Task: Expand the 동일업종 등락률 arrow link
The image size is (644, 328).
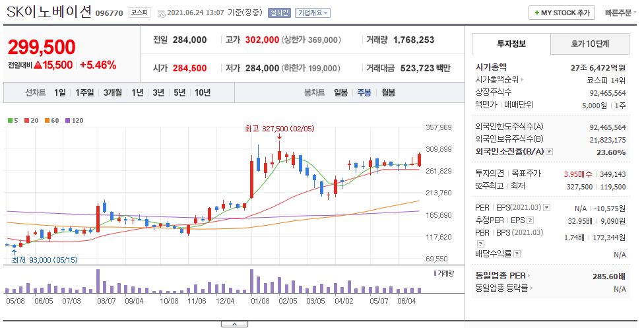Action: (x=531, y=288)
